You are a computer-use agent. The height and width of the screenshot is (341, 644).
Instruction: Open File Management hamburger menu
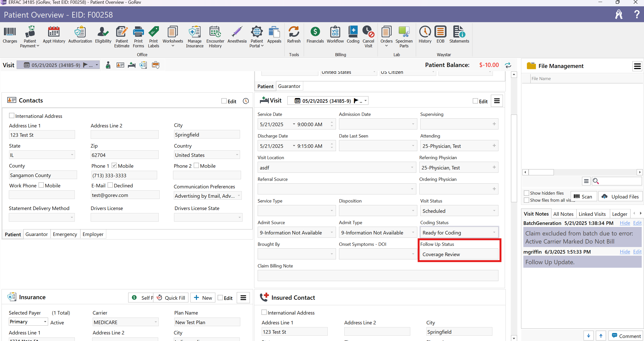(637, 66)
